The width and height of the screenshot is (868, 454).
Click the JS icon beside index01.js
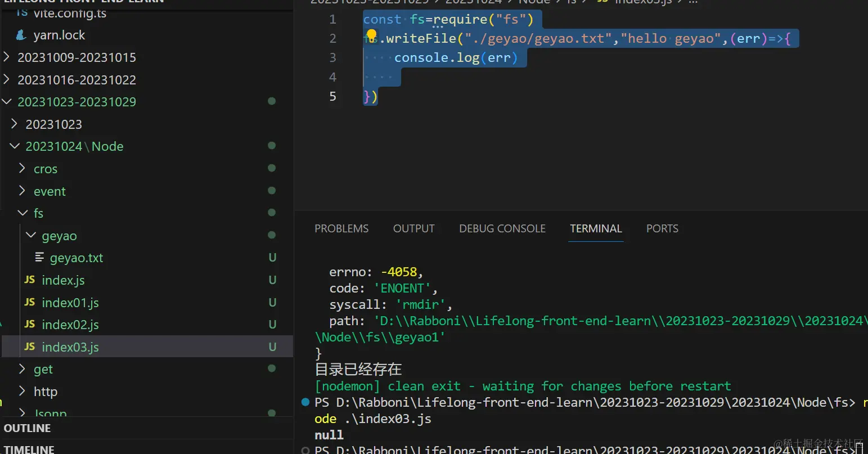point(30,302)
